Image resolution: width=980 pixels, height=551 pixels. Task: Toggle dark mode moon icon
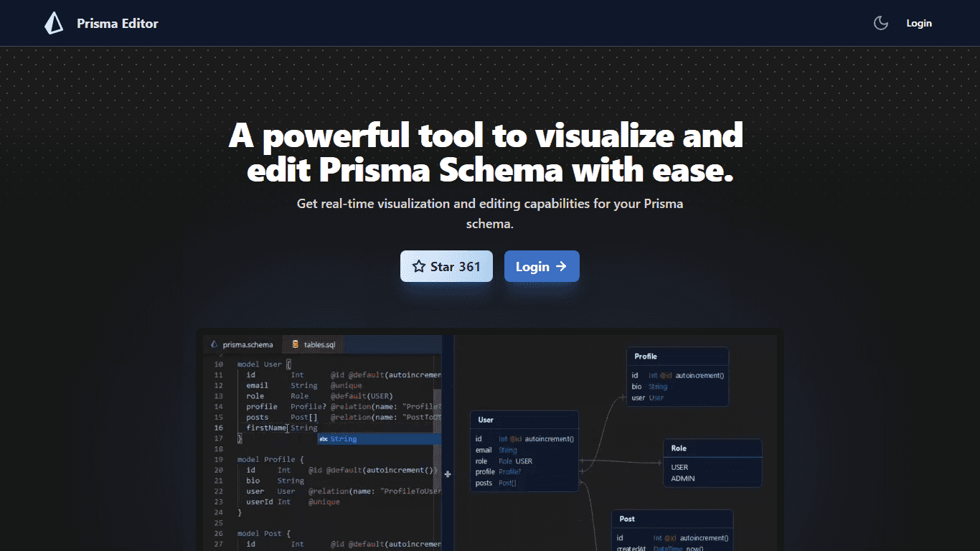881,23
